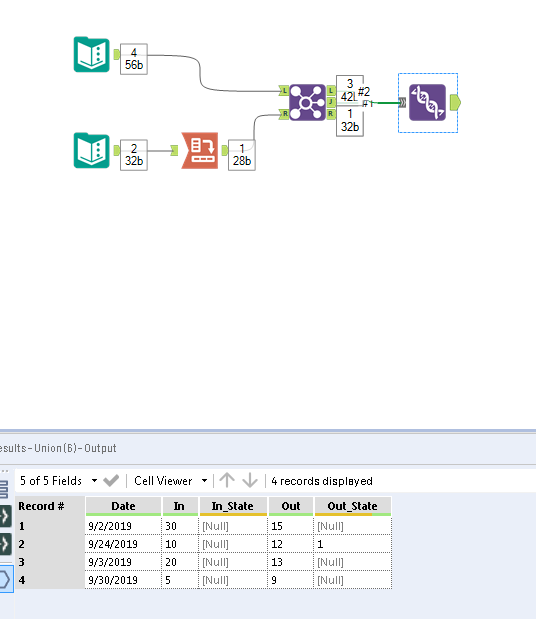Click the '#2' connection label near the Join

click(364, 92)
